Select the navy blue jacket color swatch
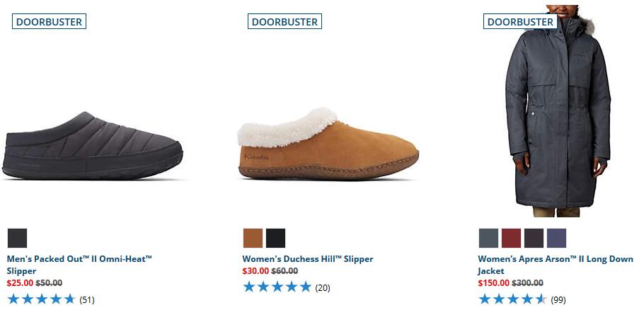This screenshot has width=644, height=315. pyautogui.click(x=556, y=239)
